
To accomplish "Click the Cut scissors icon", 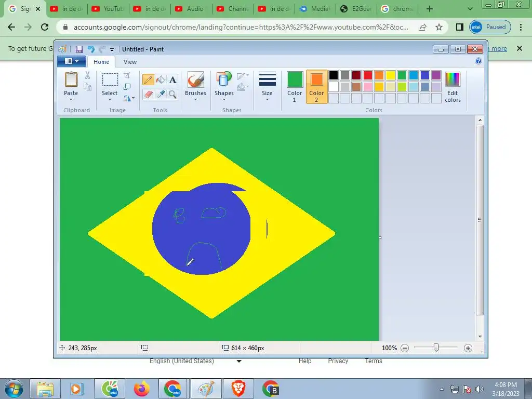I will point(87,75).
